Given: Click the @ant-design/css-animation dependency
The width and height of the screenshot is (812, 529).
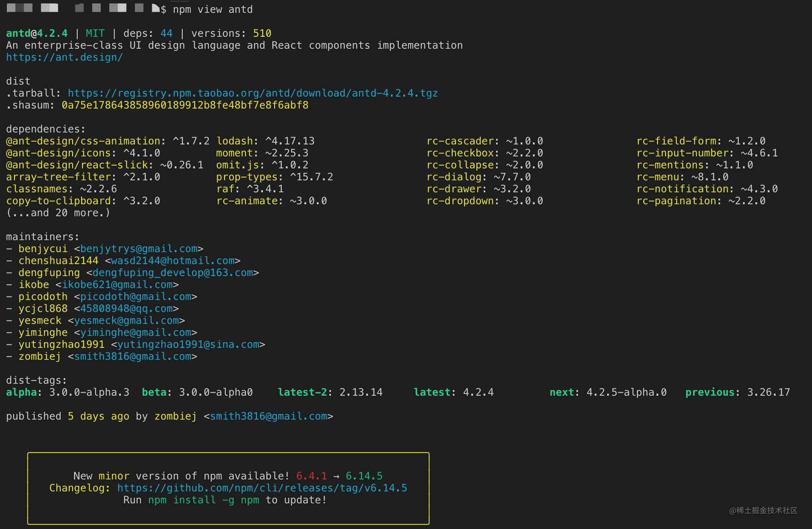Looking at the screenshot, I should tap(108, 141).
